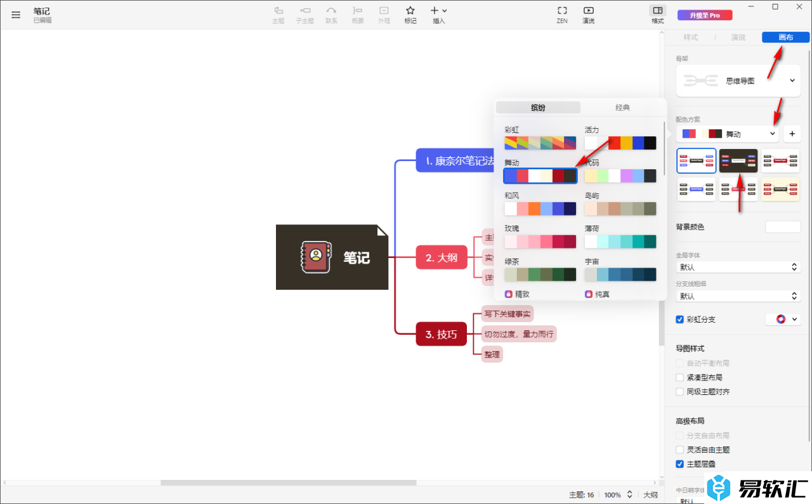Select the central 笔记 topic node

click(332, 257)
